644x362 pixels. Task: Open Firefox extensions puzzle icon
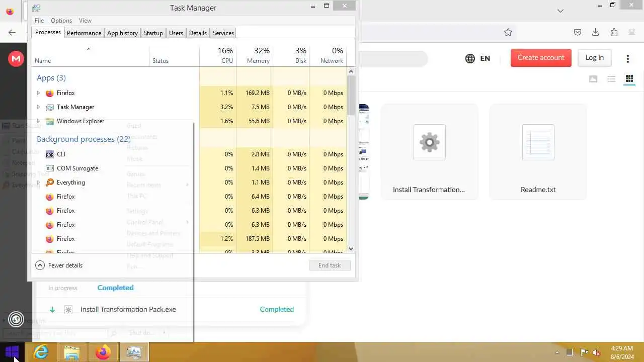click(614, 32)
